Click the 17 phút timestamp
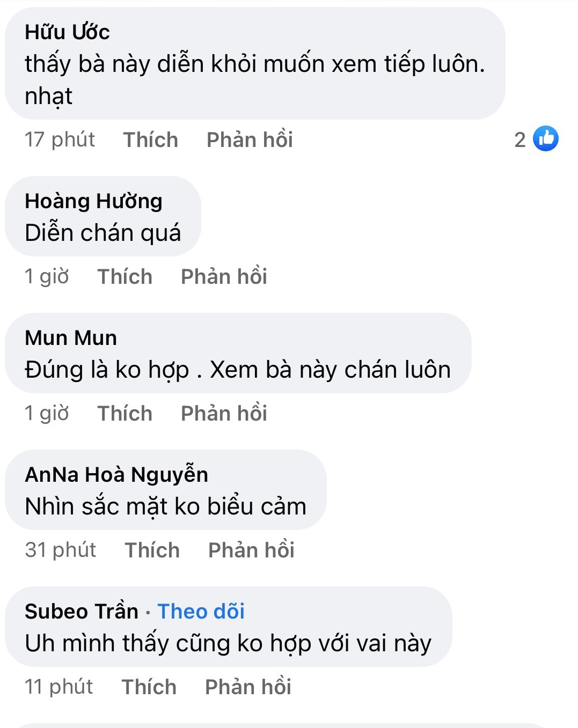This screenshot has width=578, height=728. [60, 140]
